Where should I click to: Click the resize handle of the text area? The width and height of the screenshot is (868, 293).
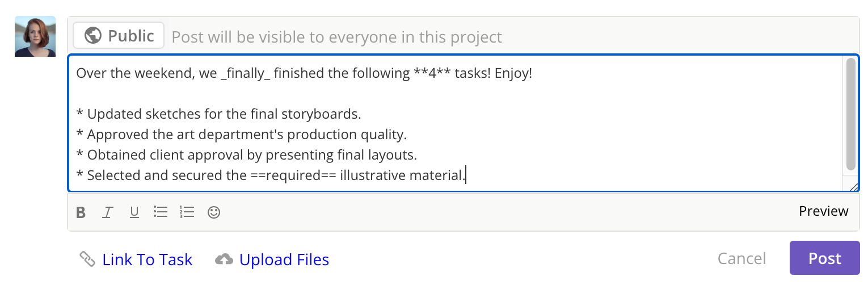pos(853,186)
